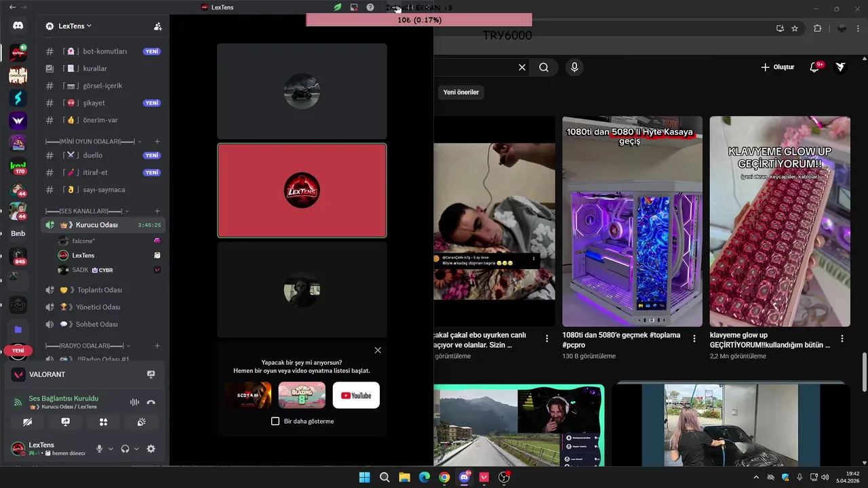Click the green leaf icon in title bar
Screen dimensions: 868x488
[x=337, y=7]
